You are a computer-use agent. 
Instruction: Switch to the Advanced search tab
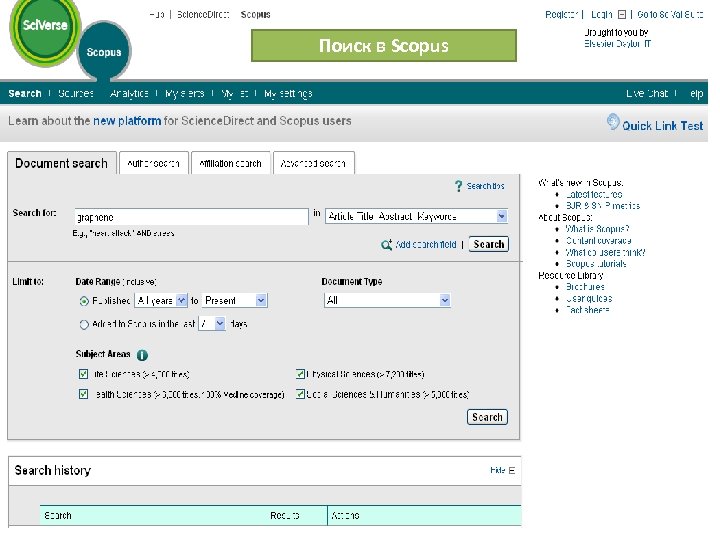point(313,163)
